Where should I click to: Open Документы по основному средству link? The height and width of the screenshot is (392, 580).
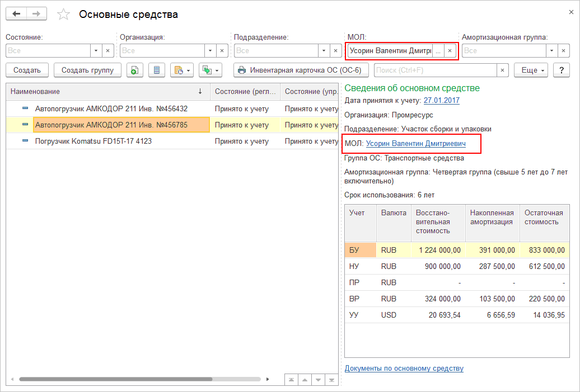(x=404, y=368)
